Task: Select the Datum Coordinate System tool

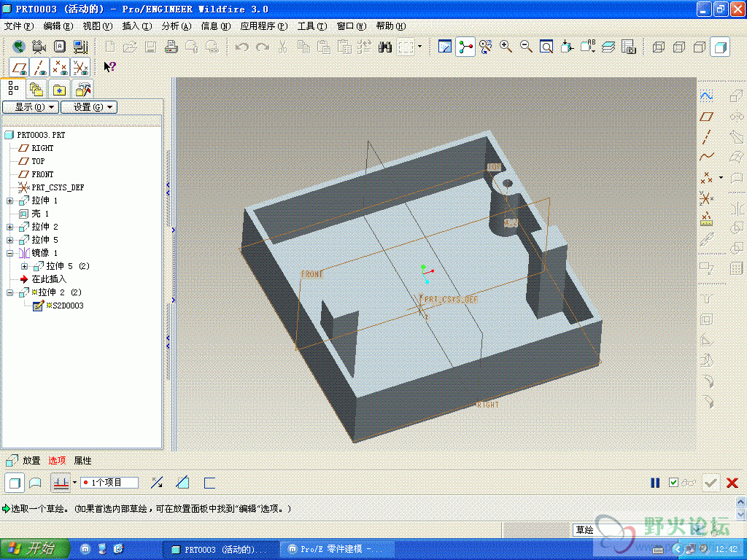Action: click(x=706, y=198)
